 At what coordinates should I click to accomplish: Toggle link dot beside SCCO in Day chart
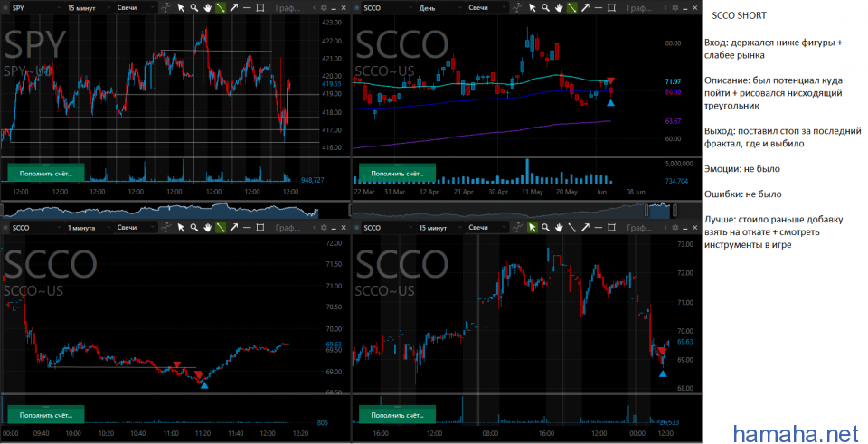coord(356,8)
